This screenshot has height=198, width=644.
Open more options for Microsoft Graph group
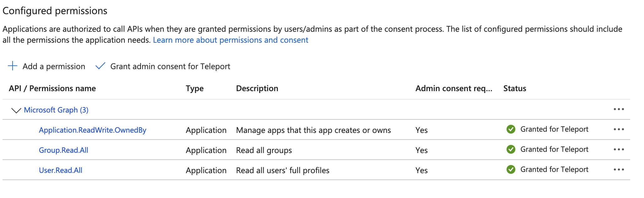click(x=619, y=109)
